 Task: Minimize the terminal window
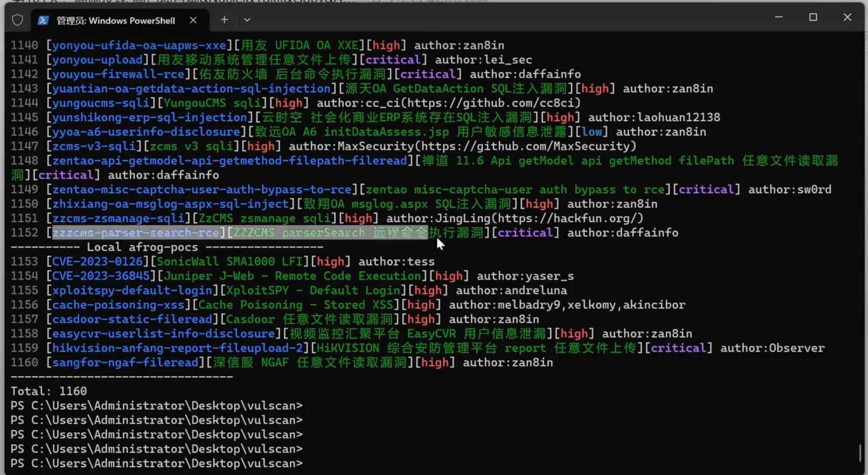(779, 17)
